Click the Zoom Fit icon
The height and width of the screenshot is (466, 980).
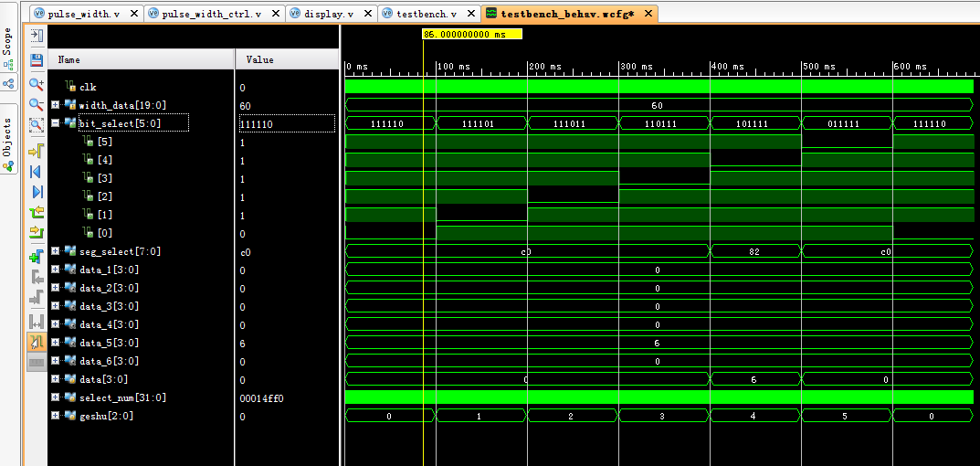point(37,126)
